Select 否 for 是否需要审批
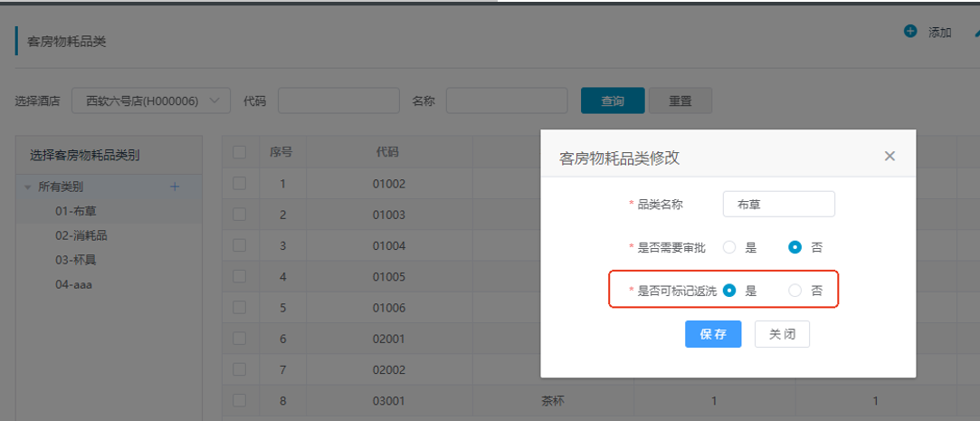980x421 pixels. click(x=795, y=247)
